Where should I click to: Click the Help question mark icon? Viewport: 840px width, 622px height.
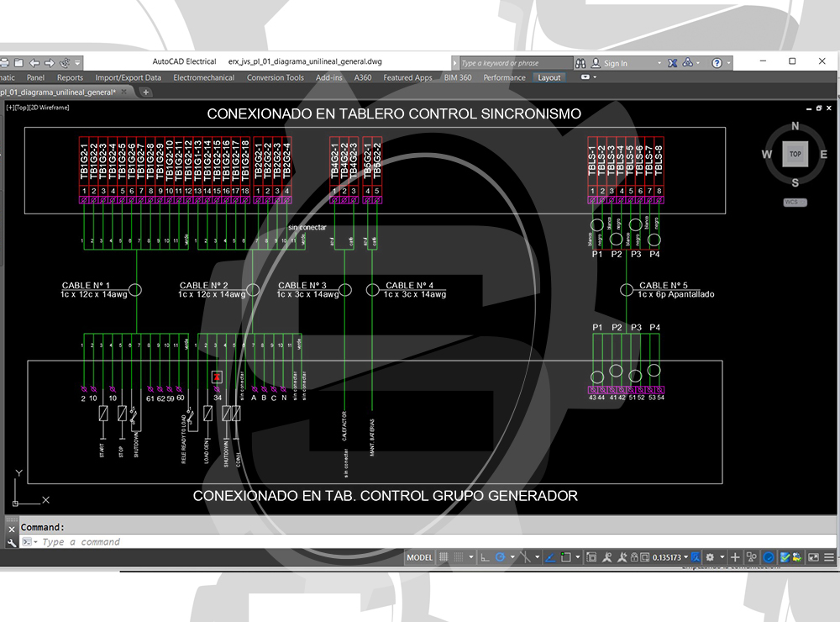coord(717,62)
